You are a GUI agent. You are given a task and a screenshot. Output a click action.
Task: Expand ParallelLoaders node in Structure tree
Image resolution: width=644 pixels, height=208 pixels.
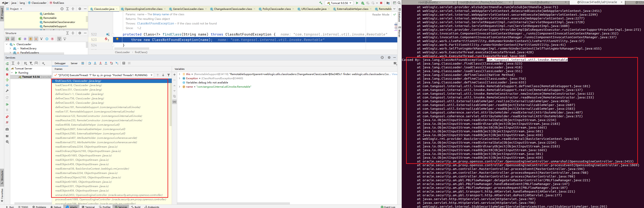click(10, 53)
